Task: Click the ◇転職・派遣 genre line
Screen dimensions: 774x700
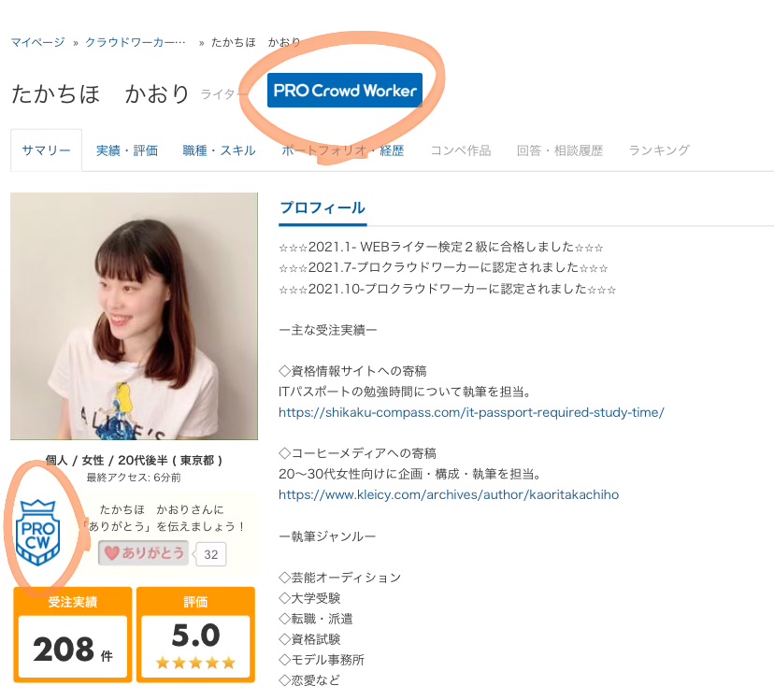Action: coord(315,619)
